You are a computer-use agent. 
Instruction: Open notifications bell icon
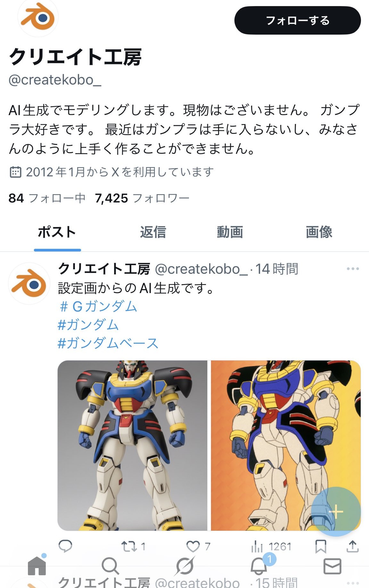tap(259, 566)
